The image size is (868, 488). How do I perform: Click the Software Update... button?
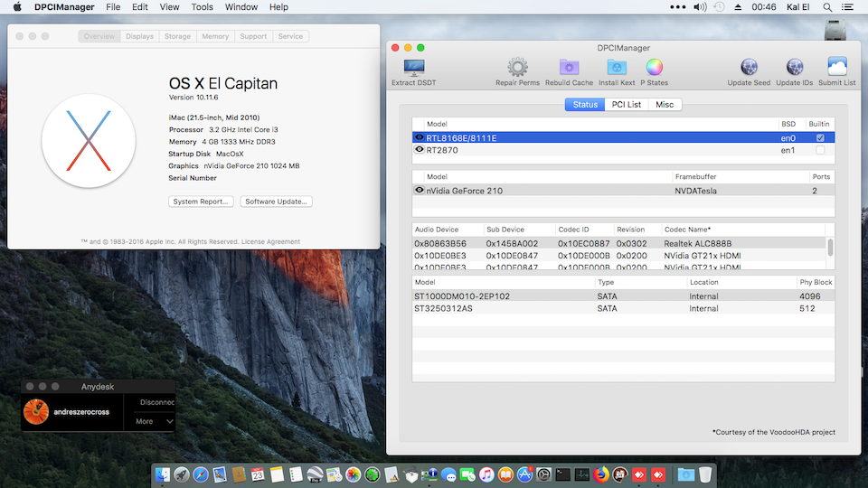click(277, 202)
